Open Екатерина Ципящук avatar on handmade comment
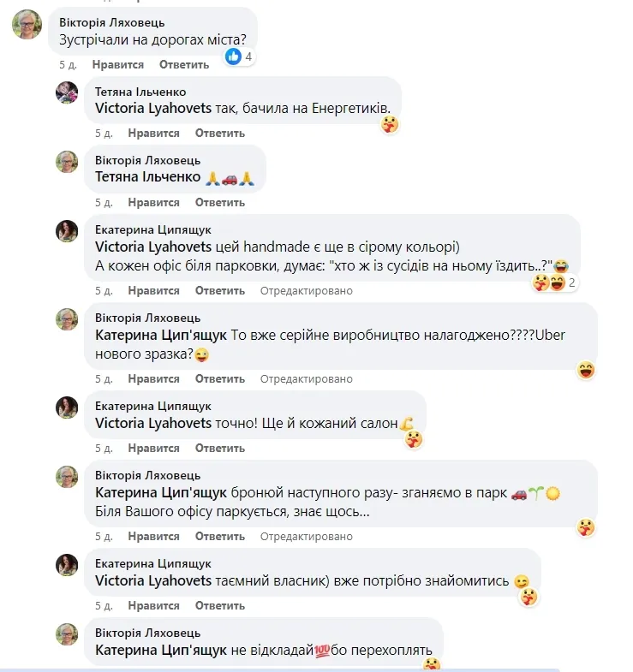 (x=67, y=231)
